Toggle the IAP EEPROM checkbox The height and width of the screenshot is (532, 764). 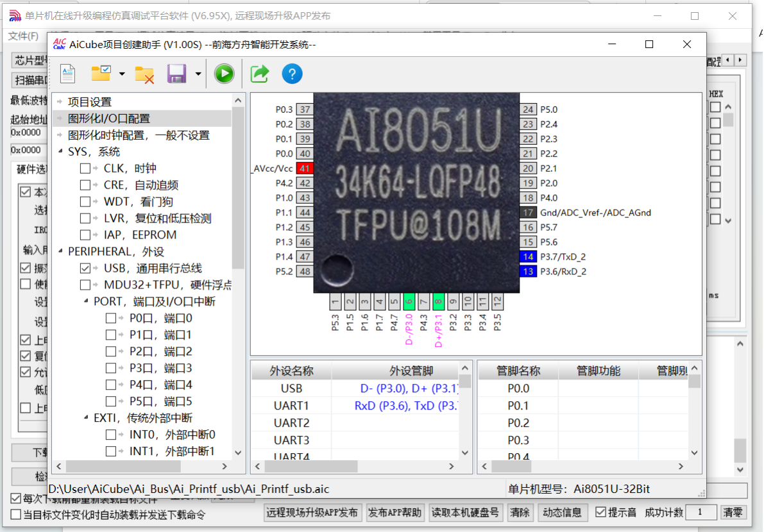85,235
